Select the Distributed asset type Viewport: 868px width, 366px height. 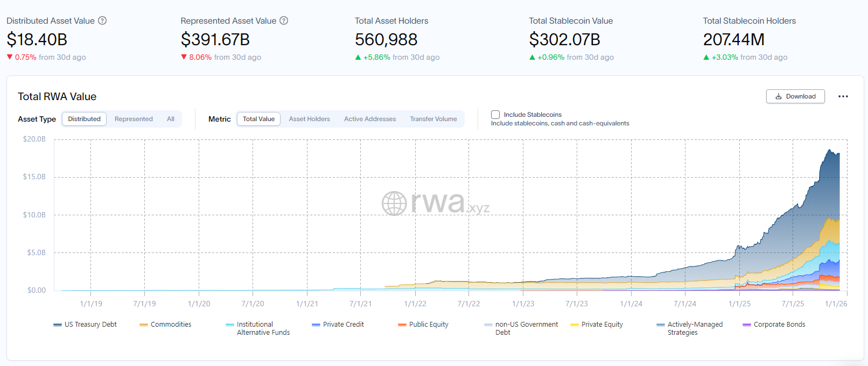coord(84,119)
